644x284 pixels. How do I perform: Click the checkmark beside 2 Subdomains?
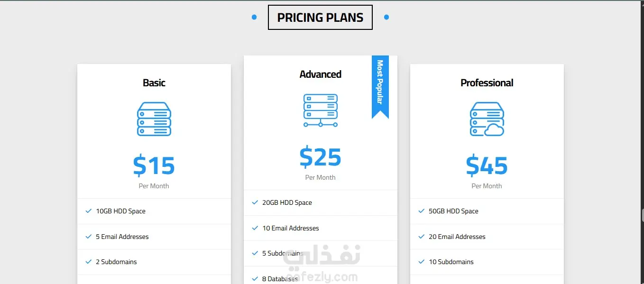(89, 262)
